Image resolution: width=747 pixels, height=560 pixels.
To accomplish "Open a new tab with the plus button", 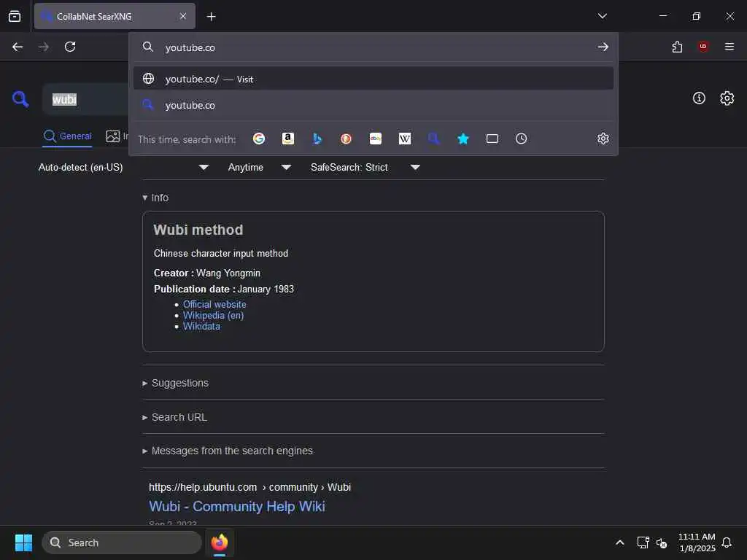I will 211,17.
